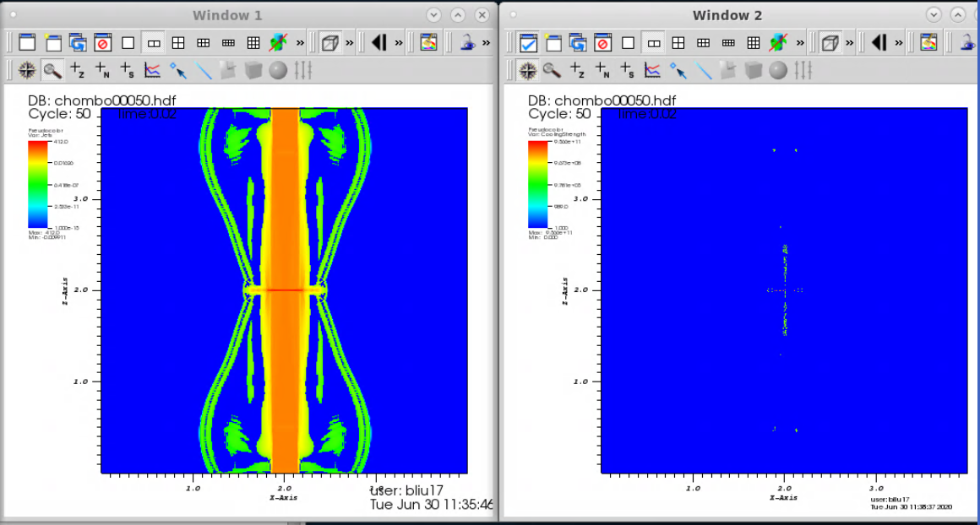Clear all plots icon in Window 1

coord(278,42)
